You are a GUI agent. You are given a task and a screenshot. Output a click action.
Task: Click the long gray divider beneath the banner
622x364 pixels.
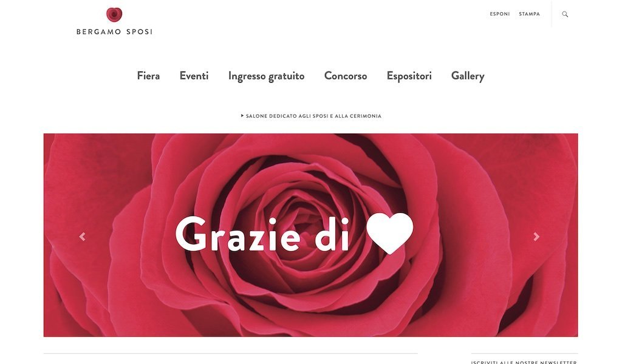coord(230,353)
